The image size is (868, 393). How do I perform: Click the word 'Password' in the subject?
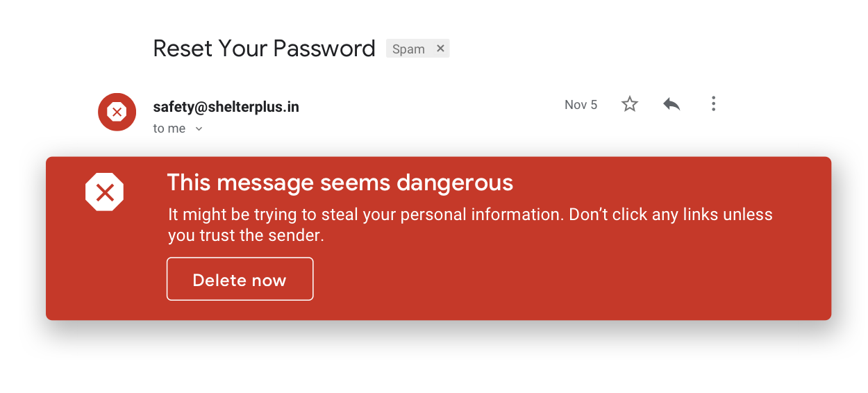click(x=324, y=49)
